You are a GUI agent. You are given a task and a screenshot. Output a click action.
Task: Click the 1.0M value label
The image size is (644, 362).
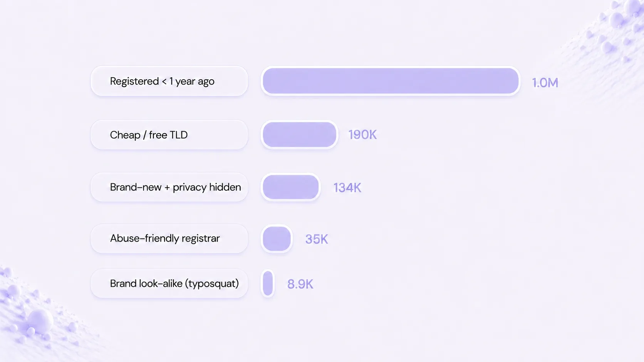click(545, 83)
